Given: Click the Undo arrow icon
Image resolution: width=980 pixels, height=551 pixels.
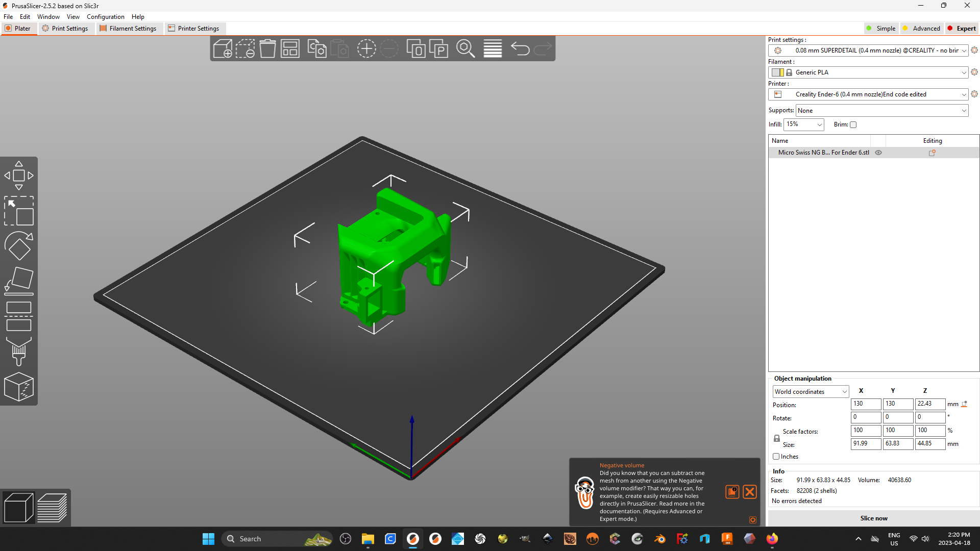Looking at the screenshot, I should click(520, 49).
